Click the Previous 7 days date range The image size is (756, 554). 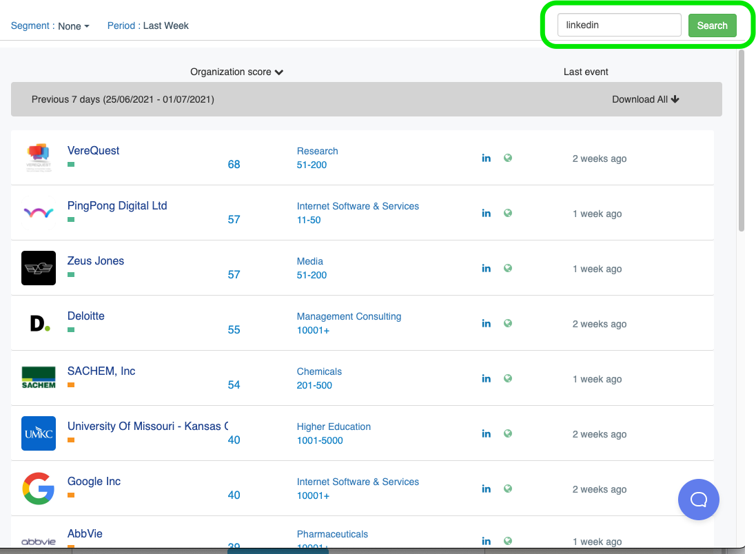point(123,99)
